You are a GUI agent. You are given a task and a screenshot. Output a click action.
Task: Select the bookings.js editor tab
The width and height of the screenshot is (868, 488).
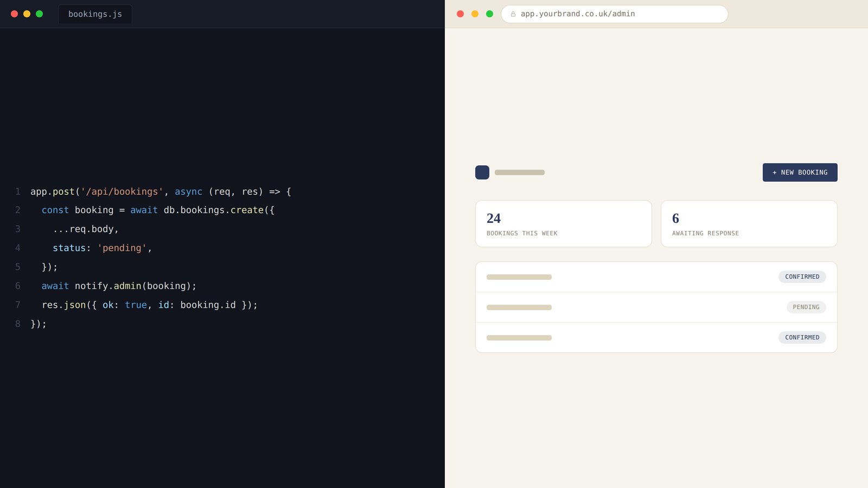click(95, 14)
